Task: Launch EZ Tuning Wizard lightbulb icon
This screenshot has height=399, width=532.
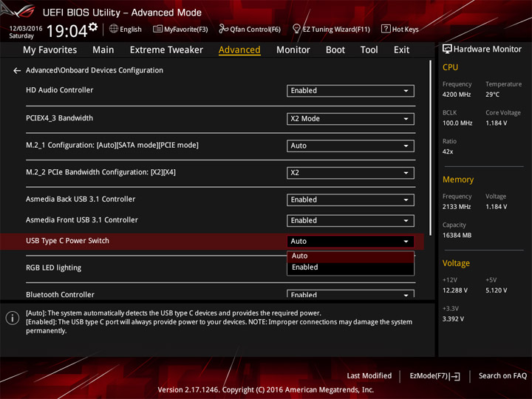Action: 296,29
